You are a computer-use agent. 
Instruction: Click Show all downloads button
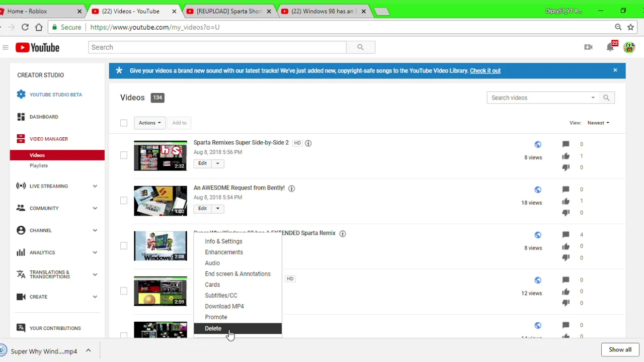(x=620, y=350)
